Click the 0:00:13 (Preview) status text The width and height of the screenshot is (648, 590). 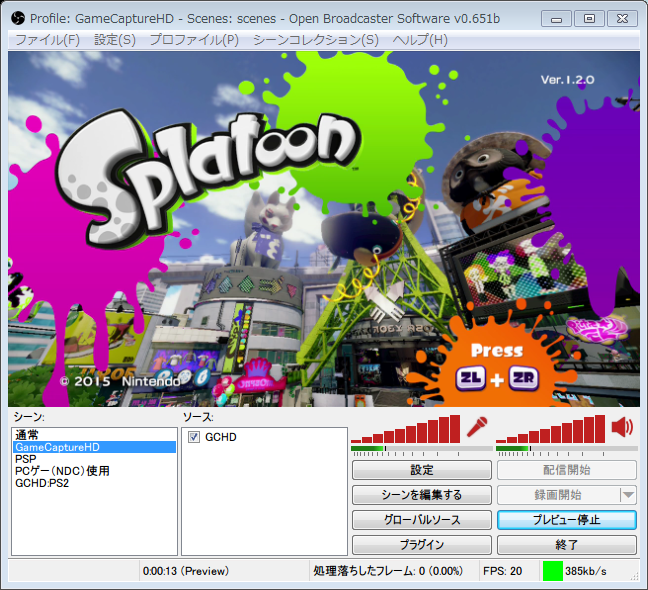pyautogui.click(x=186, y=571)
